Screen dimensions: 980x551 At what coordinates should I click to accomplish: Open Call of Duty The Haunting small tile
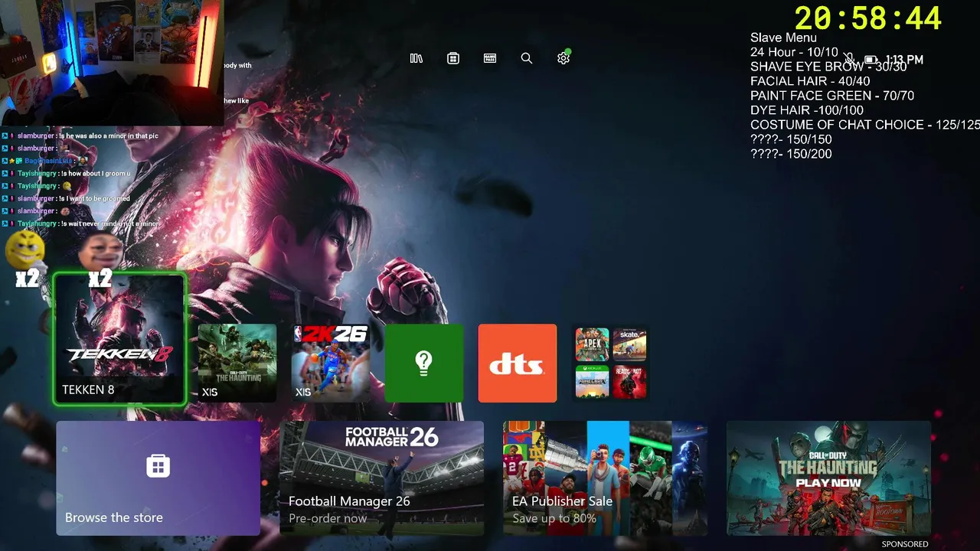coord(237,363)
